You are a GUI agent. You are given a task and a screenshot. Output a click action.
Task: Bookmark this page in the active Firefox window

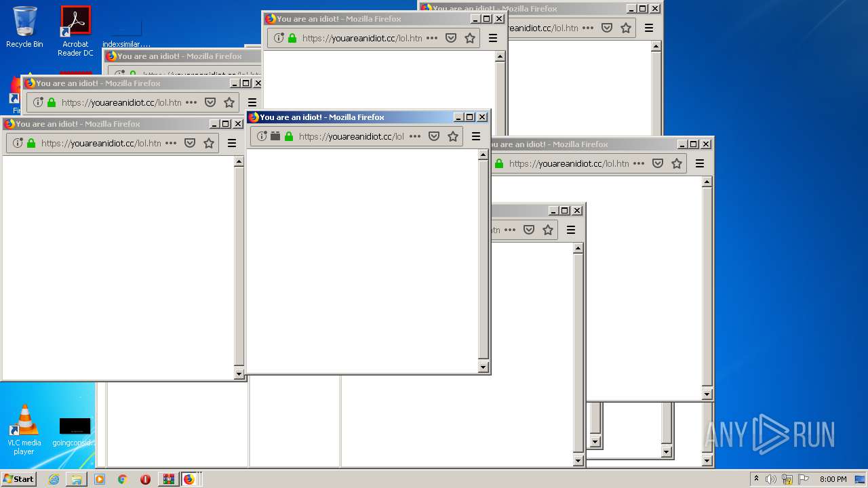pyautogui.click(x=453, y=136)
